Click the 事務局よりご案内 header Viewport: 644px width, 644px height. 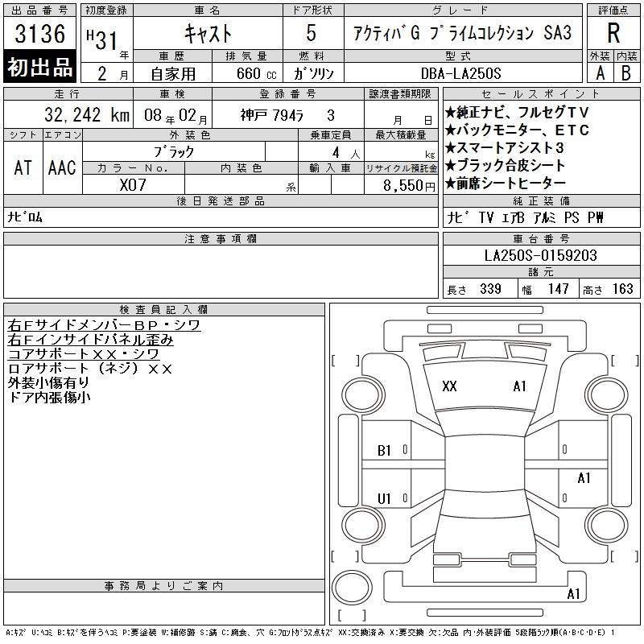click(x=164, y=586)
